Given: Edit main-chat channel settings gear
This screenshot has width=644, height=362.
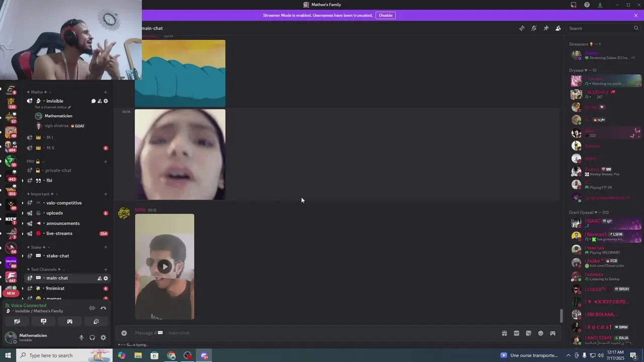Looking at the screenshot, I should 106,278.
